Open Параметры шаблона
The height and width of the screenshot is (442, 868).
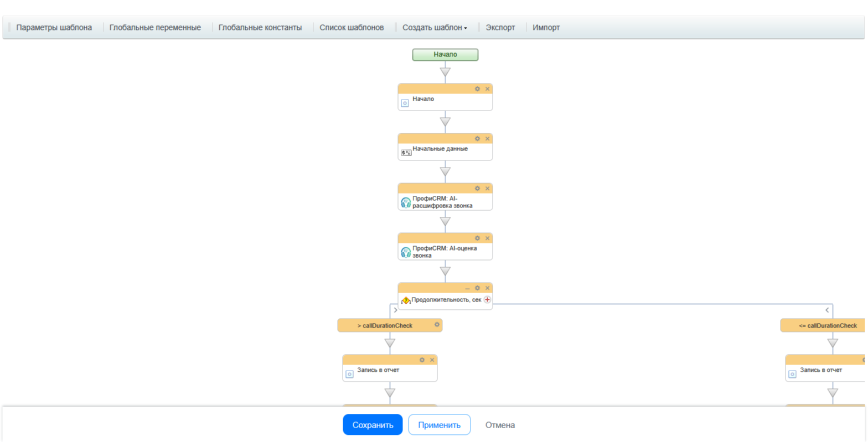(54, 27)
